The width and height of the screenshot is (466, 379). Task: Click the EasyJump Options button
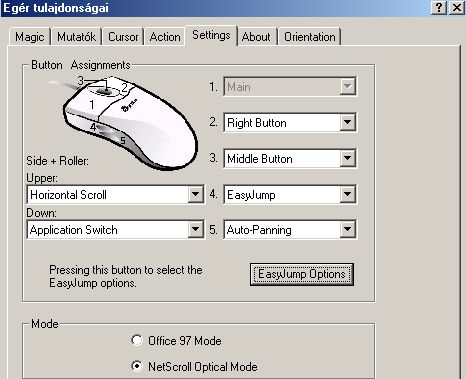pos(302,274)
